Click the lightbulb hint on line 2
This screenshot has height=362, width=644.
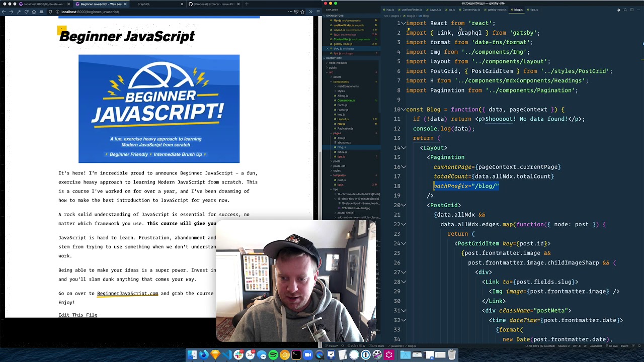409,29
